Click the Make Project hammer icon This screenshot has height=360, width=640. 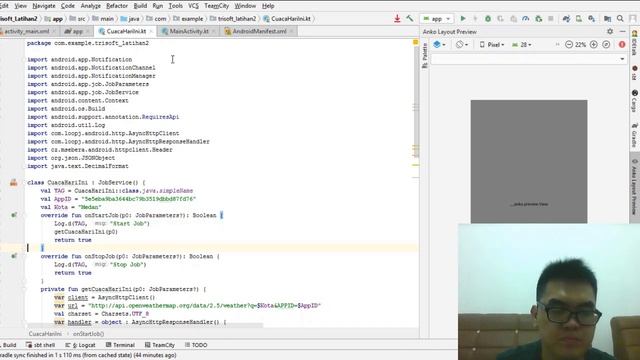pos(409,18)
